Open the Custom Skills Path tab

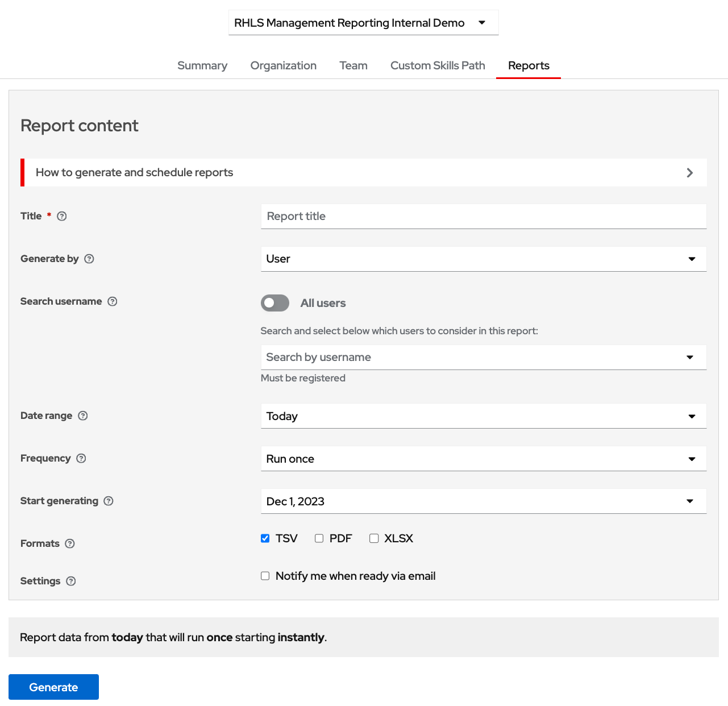point(438,65)
